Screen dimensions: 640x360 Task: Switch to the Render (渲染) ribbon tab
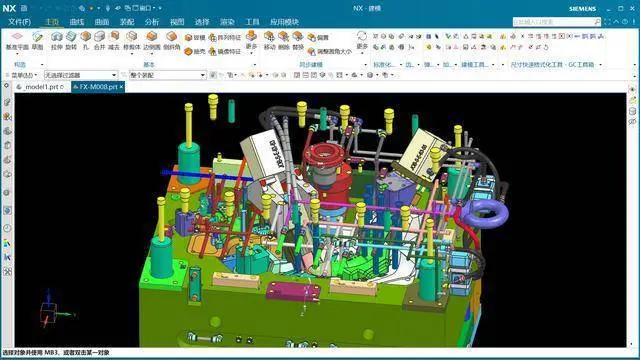227,22
